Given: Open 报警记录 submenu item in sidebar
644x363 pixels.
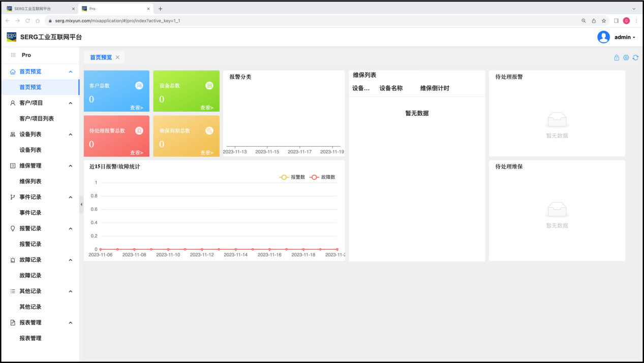Looking at the screenshot, I should pos(30,244).
